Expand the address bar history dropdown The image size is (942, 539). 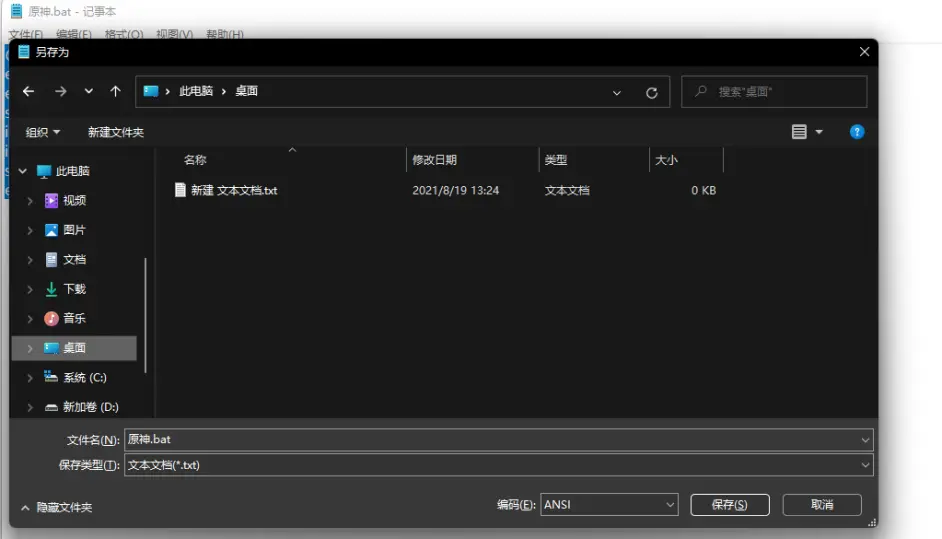click(x=616, y=93)
